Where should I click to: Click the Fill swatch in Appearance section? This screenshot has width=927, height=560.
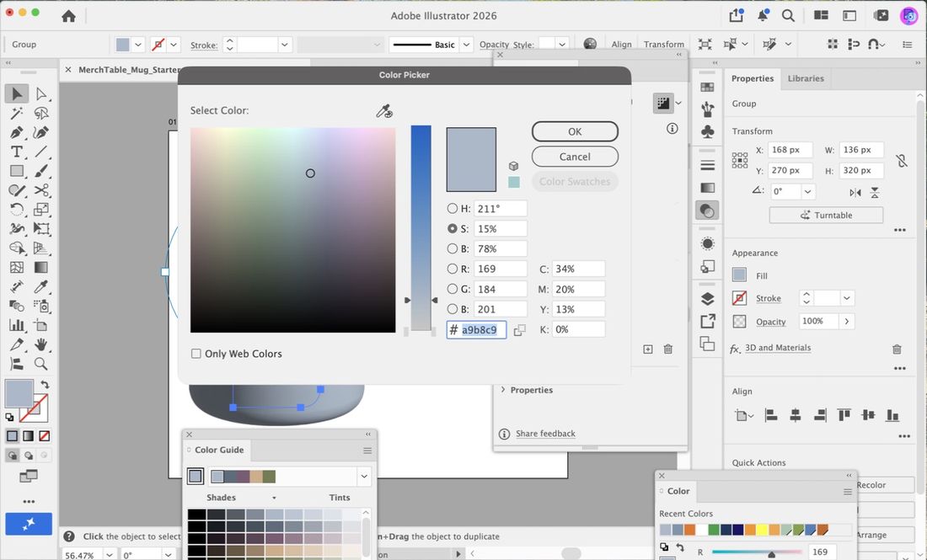click(739, 275)
